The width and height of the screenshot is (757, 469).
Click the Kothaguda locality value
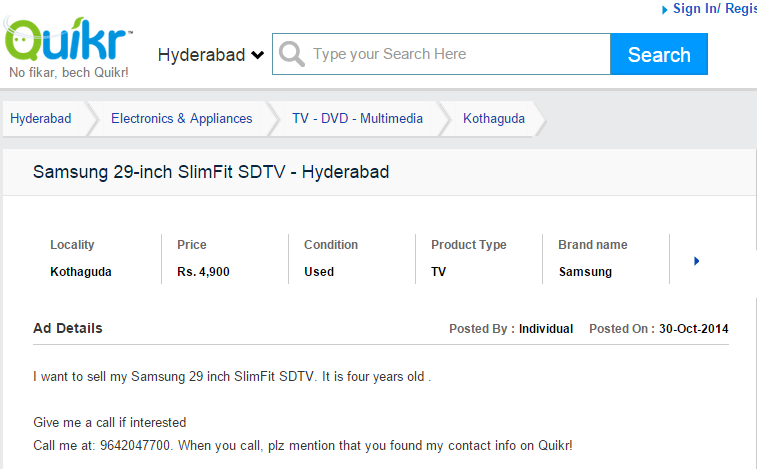[81, 271]
